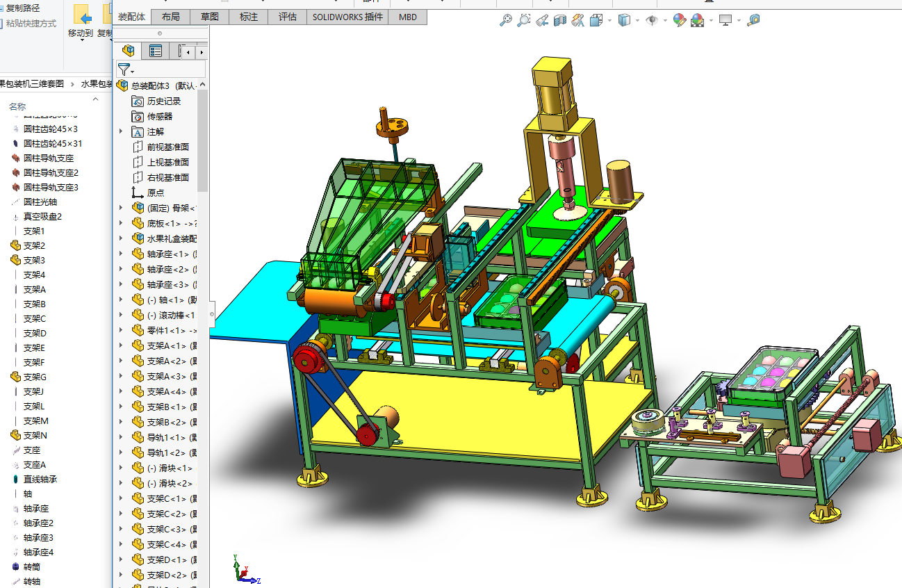Select the 真空吸盘2 file in Explorer list
Image resolution: width=902 pixels, height=588 pixels.
tap(42, 216)
